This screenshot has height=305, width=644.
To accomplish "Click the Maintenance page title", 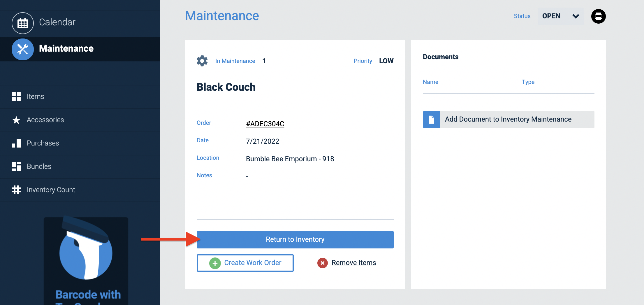I will 222,16.
